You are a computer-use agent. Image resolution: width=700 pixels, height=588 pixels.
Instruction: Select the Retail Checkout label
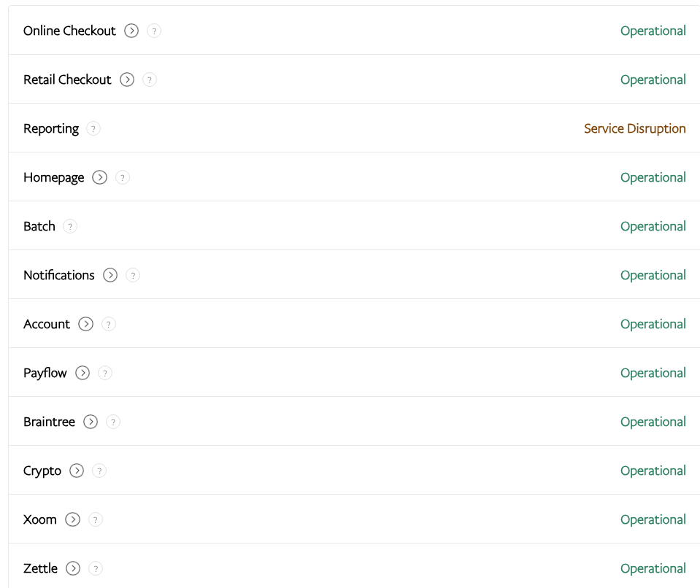pyautogui.click(x=67, y=80)
